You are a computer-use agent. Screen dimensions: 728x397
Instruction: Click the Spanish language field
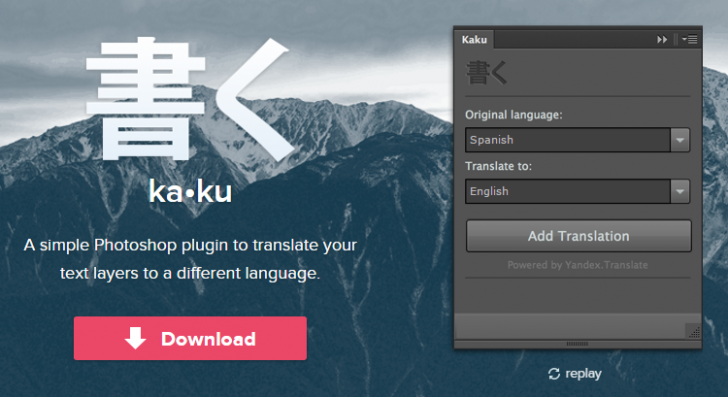[568, 140]
